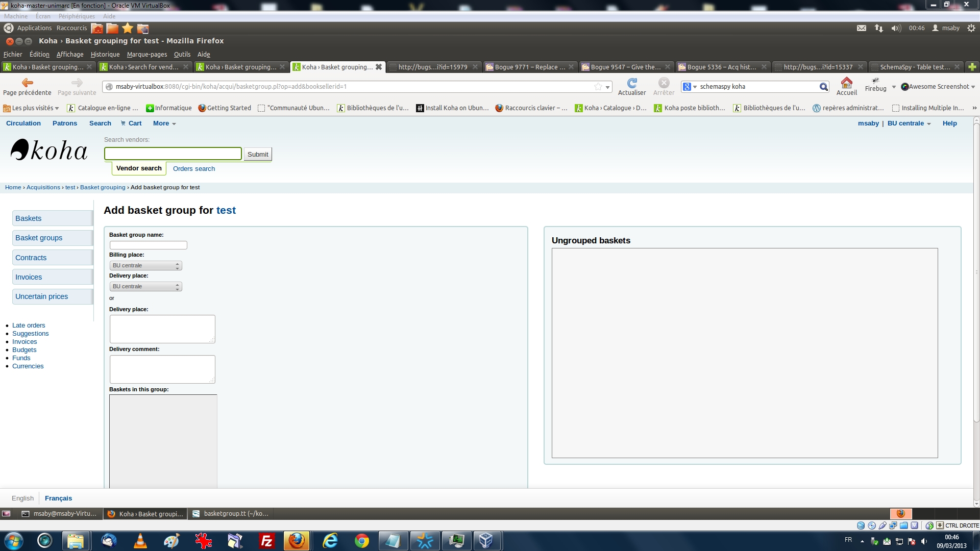Click the new tab green plus icon
Image resolution: width=980 pixels, height=551 pixels.
coord(972,67)
